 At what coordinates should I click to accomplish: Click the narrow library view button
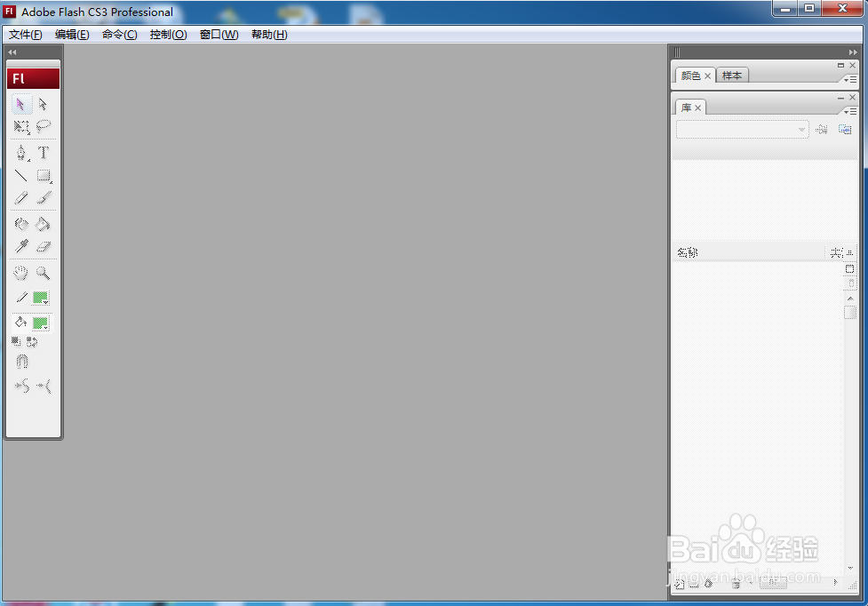[851, 283]
